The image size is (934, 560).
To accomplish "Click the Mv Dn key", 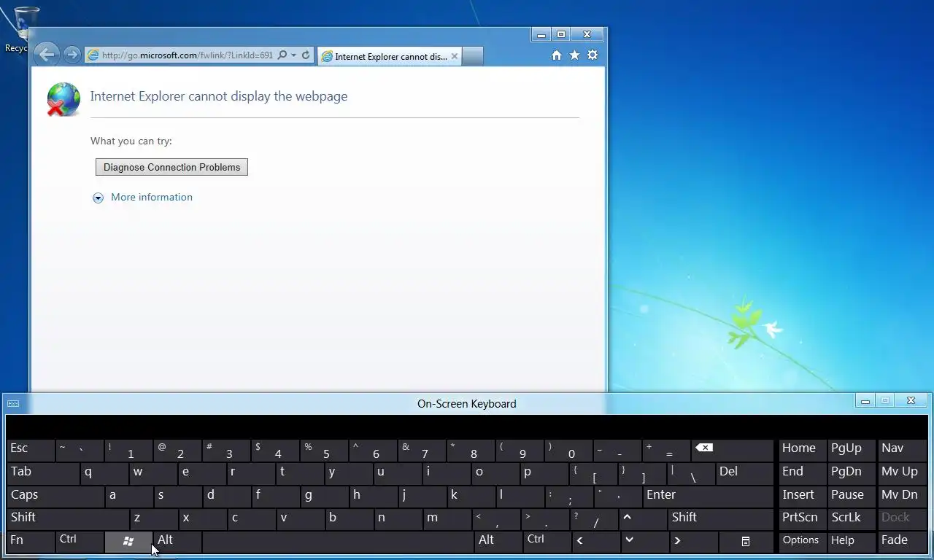I will click(x=901, y=497).
